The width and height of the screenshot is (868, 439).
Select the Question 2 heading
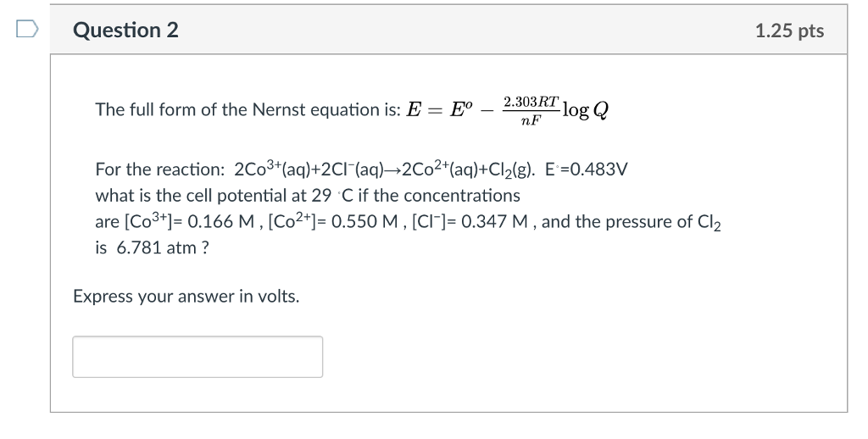[x=125, y=30]
